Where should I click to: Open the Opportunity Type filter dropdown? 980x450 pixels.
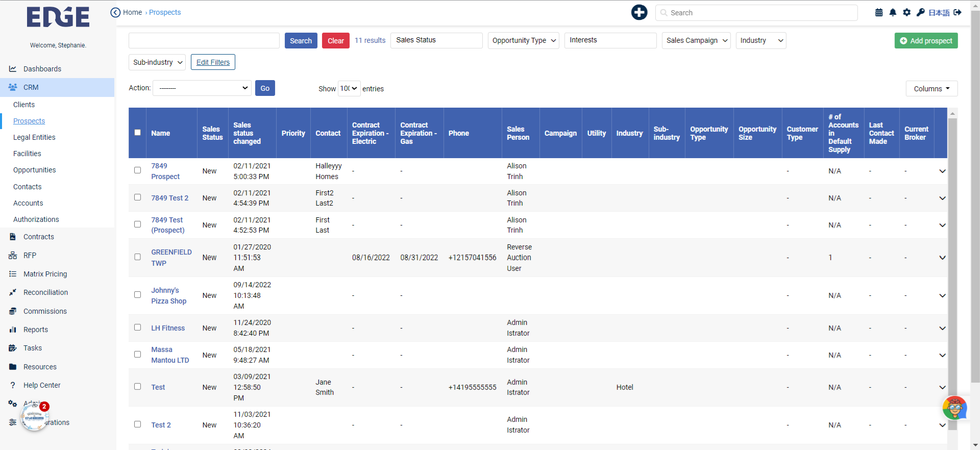523,40
